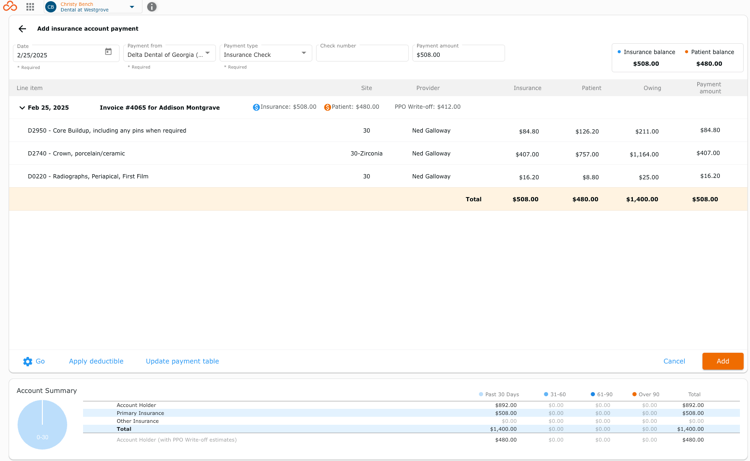Click the Cancel button

pyautogui.click(x=674, y=362)
